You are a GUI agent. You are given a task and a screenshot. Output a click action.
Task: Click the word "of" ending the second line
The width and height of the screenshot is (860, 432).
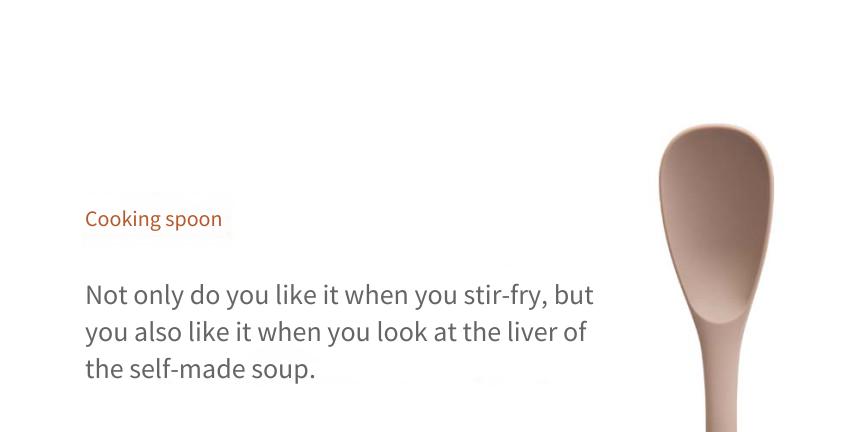[575, 332]
